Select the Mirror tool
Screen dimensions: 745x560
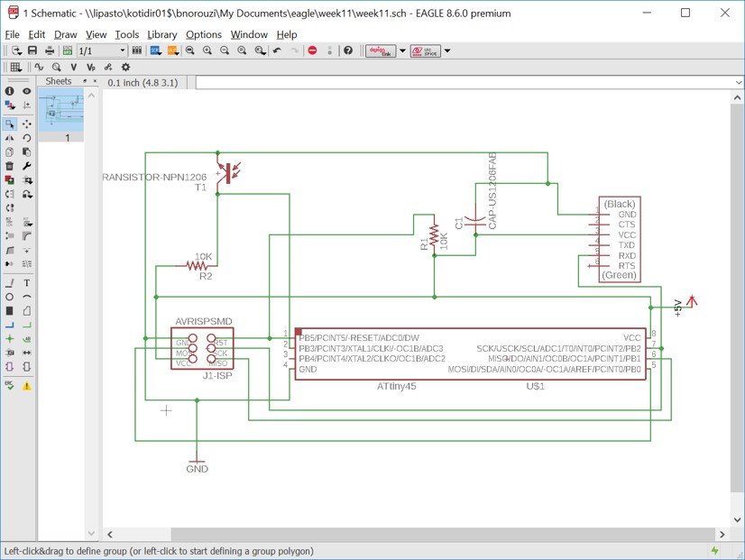[10, 138]
